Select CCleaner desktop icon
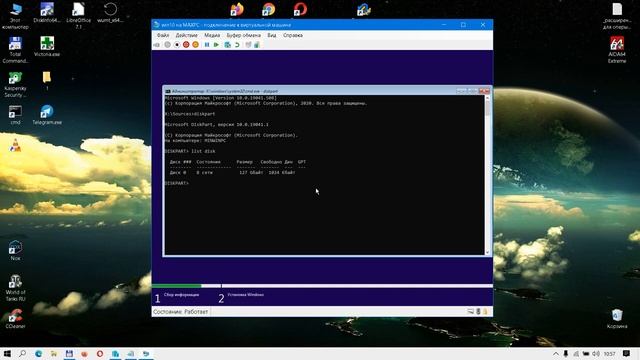 (x=16, y=319)
